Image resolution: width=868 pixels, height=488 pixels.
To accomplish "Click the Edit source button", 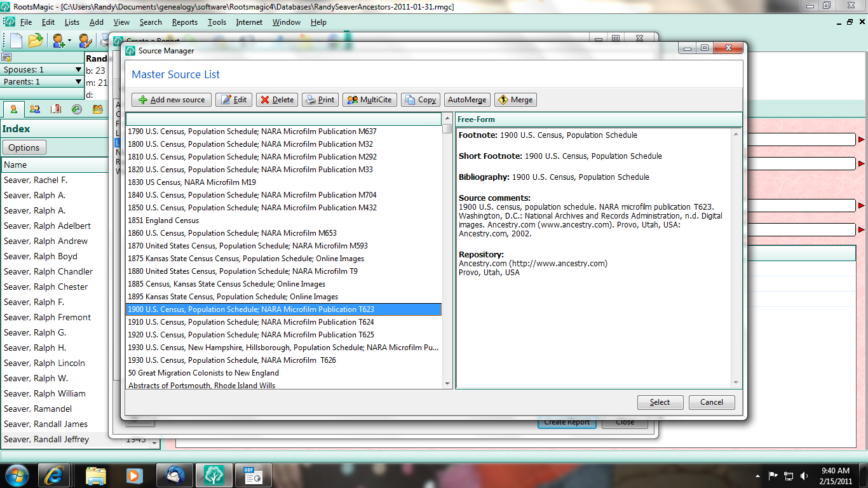I will pos(233,100).
